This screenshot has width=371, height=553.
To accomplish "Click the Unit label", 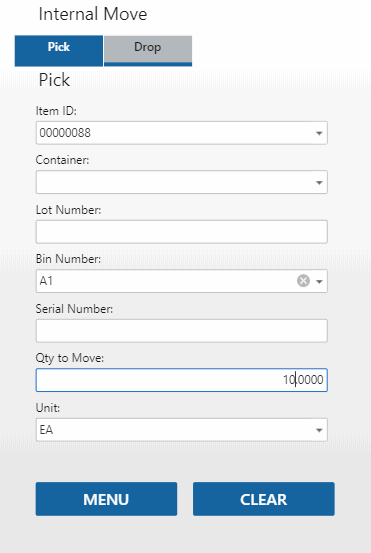I will [48, 408].
